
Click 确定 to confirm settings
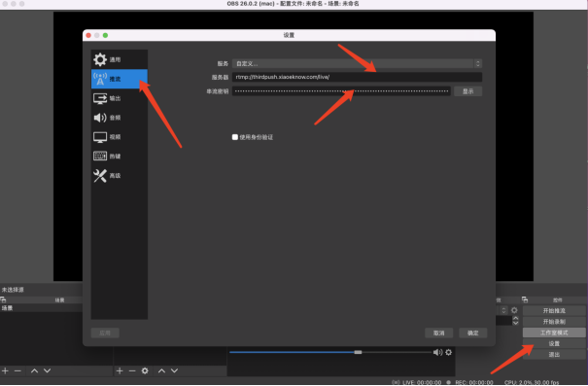coord(473,333)
